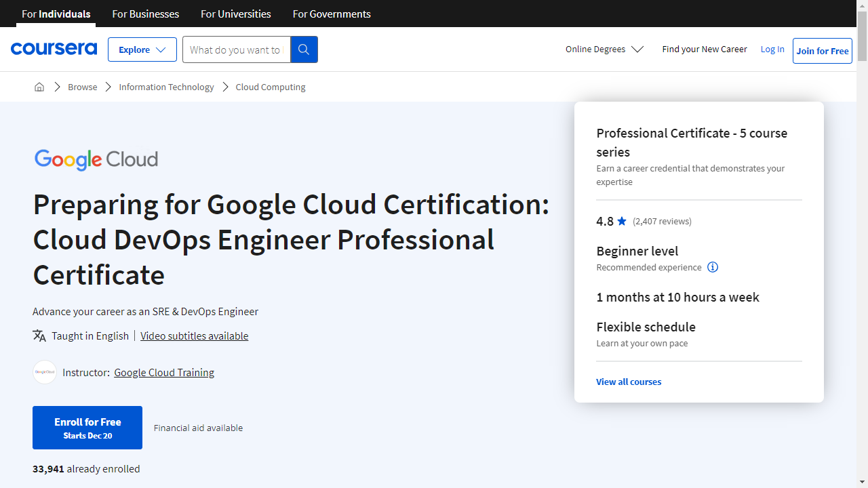Click the Browse breadcrumb
The width and height of the screenshot is (868, 488).
click(83, 87)
